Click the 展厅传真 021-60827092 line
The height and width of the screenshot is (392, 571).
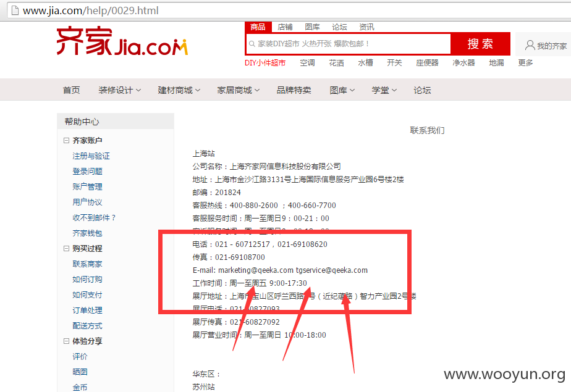[x=236, y=322]
